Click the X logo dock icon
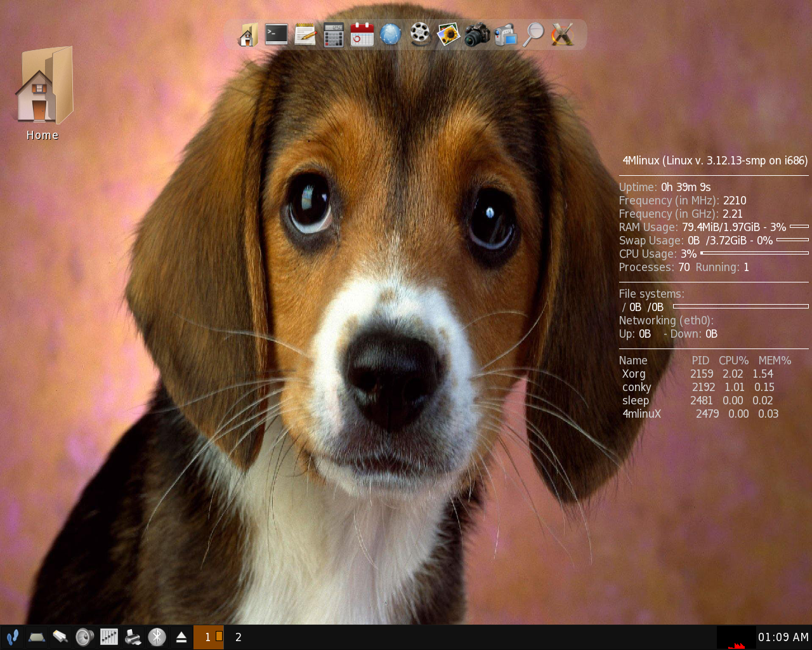This screenshot has height=650, width=812. point(562,34)
